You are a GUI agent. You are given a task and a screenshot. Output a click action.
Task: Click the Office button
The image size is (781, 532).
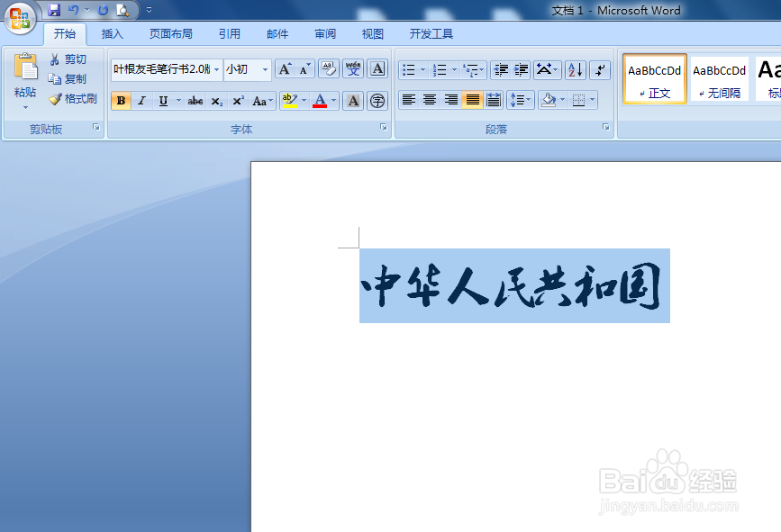pyautogui.click(x=20, y=18)
